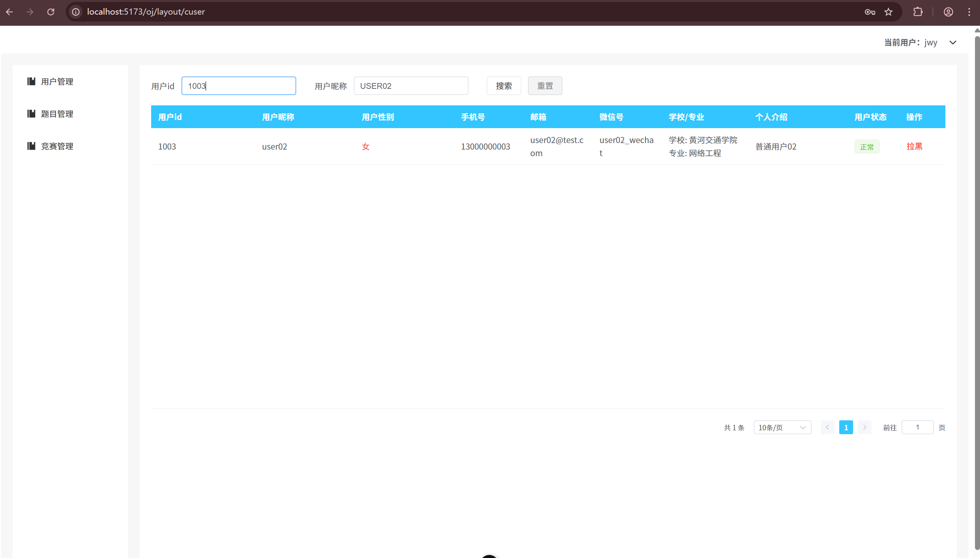Open Chrome's three-dot menu

[x=969, y=12]
